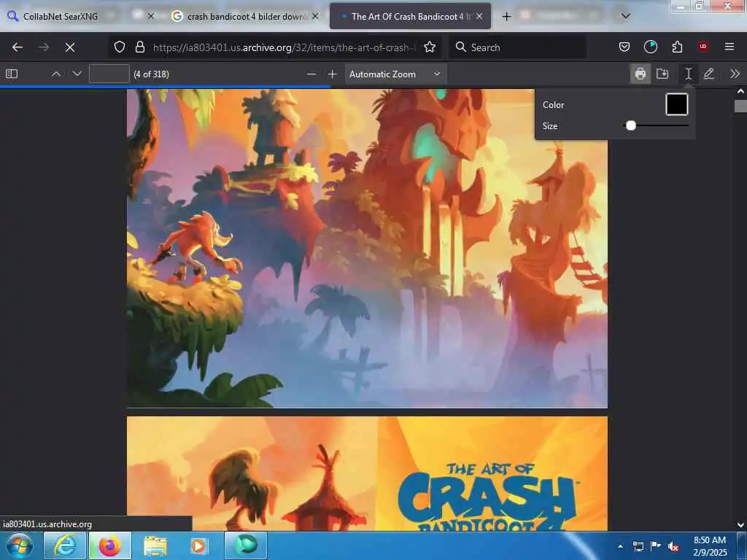The image size is (747, 560).
Task: Toggle the text annotation tool
Action: [689, 74]
